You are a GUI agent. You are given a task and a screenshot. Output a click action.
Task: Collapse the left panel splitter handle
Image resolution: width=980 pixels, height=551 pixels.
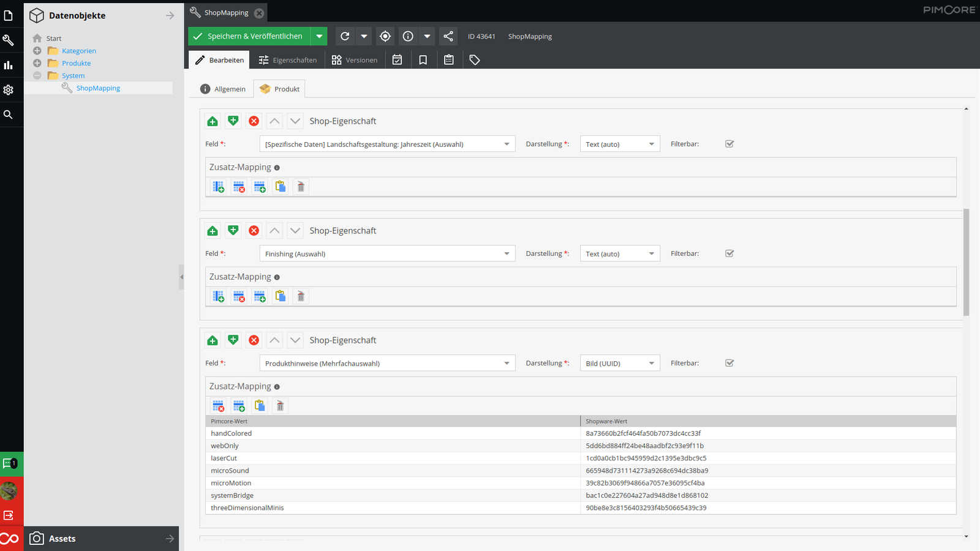click(181, 277)
